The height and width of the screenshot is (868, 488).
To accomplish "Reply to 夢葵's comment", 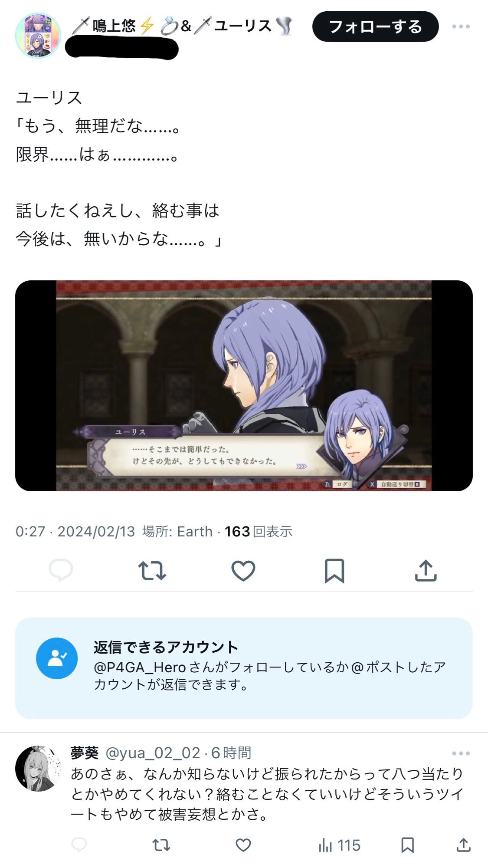I will click(79, 845).
